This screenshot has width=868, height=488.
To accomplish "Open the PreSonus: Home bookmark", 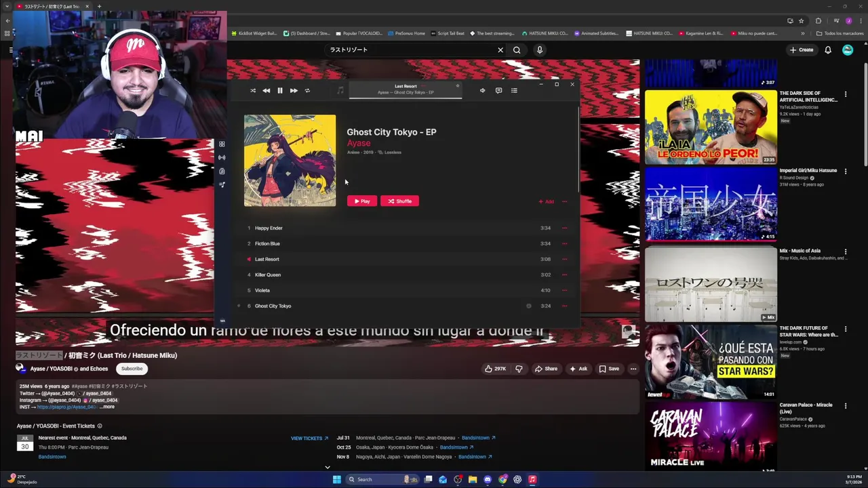I will tap(406, 33).
